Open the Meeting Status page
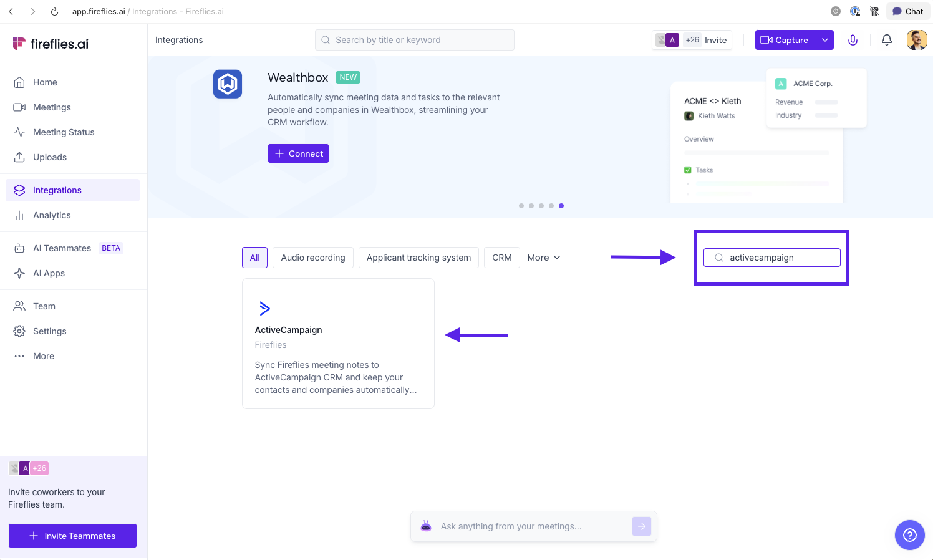The width and height of the screenshot is (933, 560). point(72,132)
